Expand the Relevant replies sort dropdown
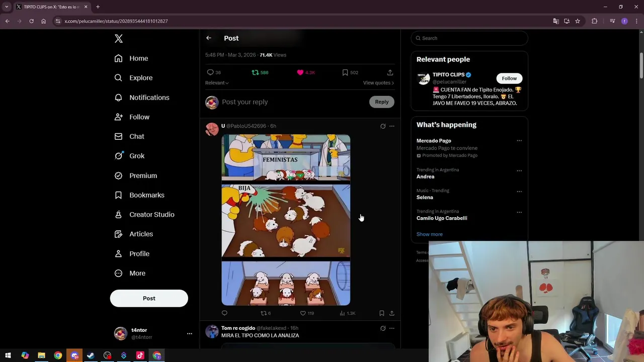This screenshot has height=362, width=644. coord(217,83)
